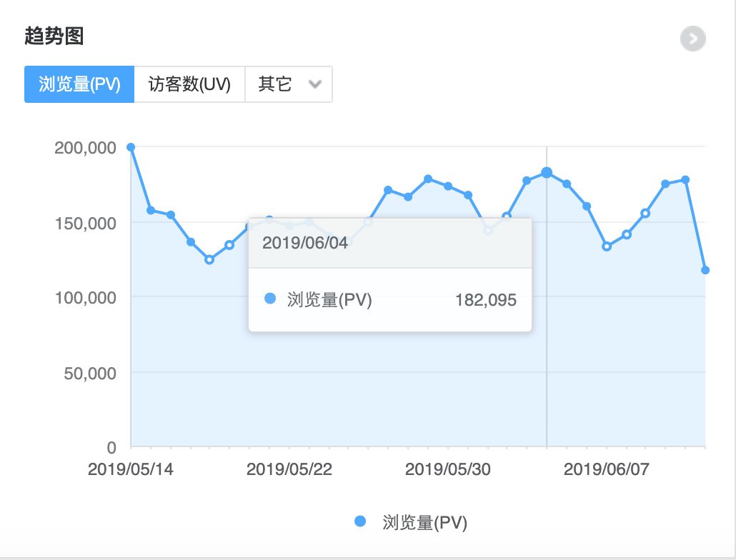Click the 趋势图 heading
This screenshot has height=560, width=736.
pyautogui.click(x=54, y=36)
